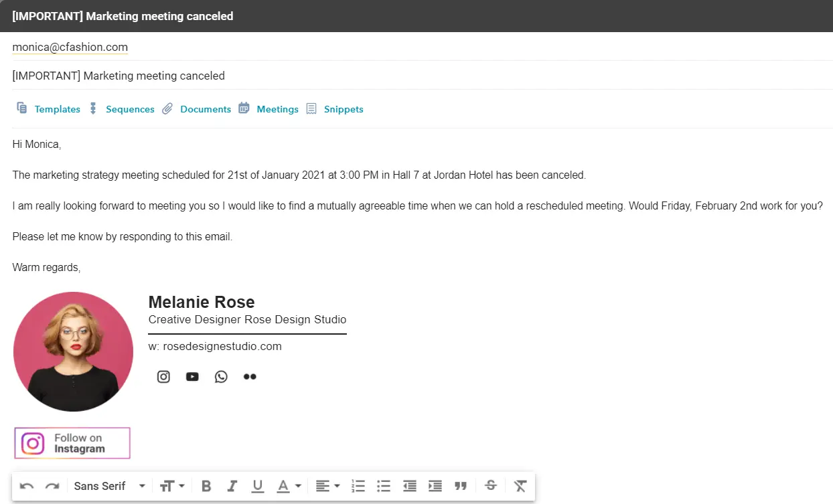Insert a numbered list

point(358,486)
